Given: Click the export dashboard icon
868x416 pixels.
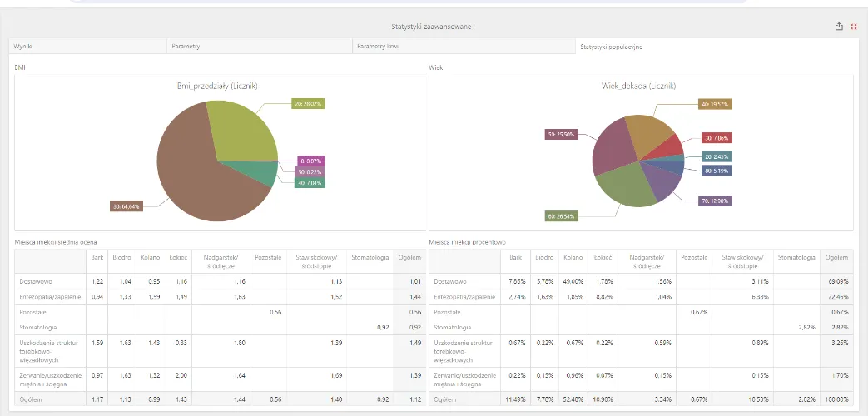Looking at the screenshot, I should click(839, 27).
